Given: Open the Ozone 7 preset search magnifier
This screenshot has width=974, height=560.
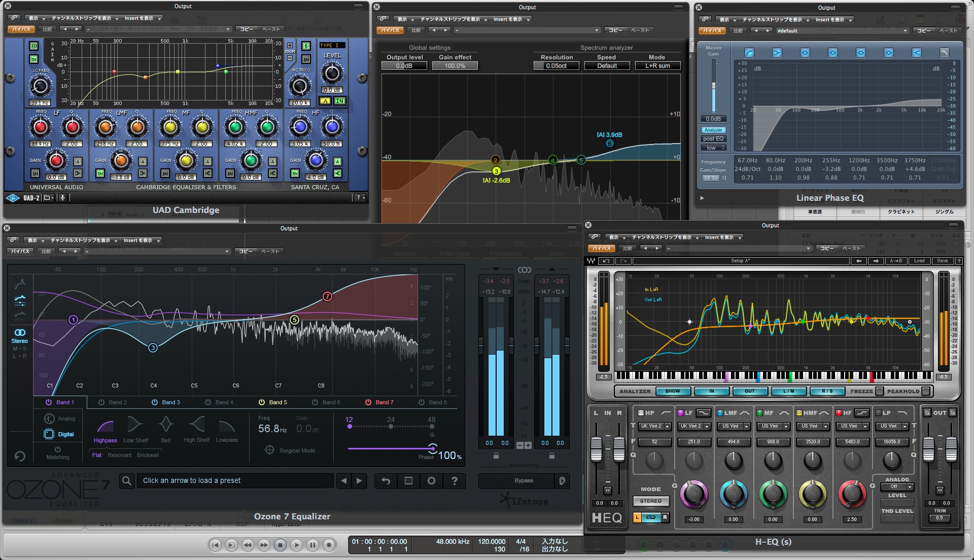Looking at the screenshot, I should point(127,480).
